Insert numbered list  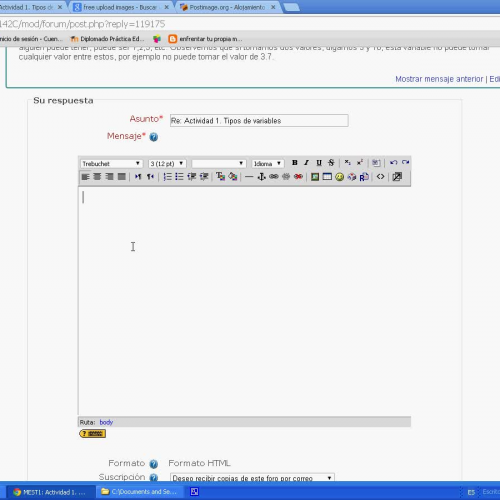[x=167, y=177]
